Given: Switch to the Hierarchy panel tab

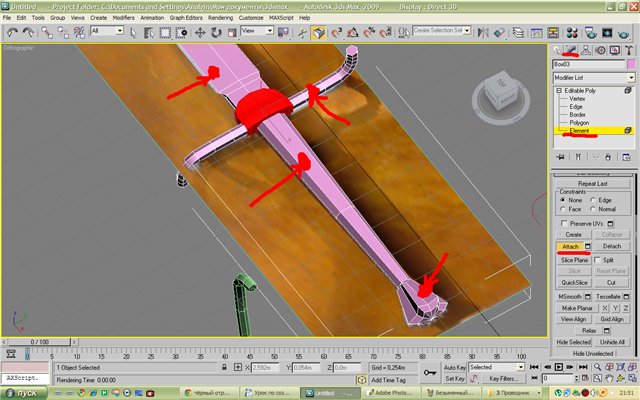Looking at the screenshot, I should (x=586, y=50).
